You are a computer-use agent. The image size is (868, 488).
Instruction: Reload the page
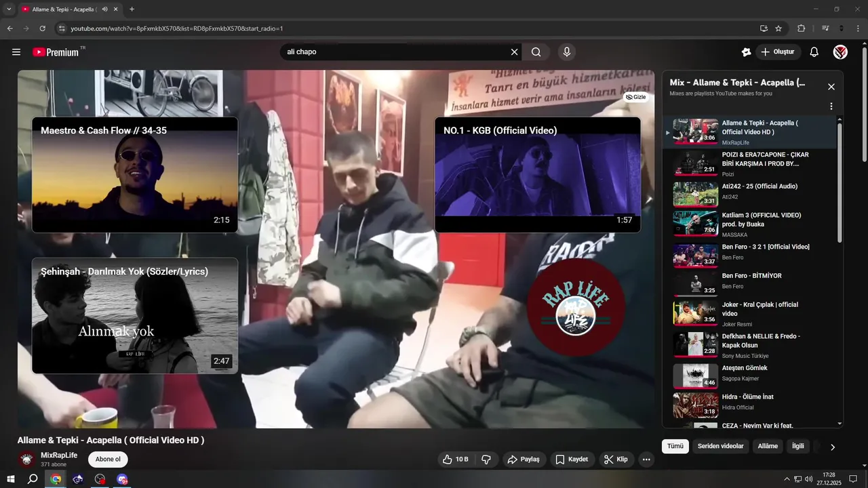coord(42,28)
